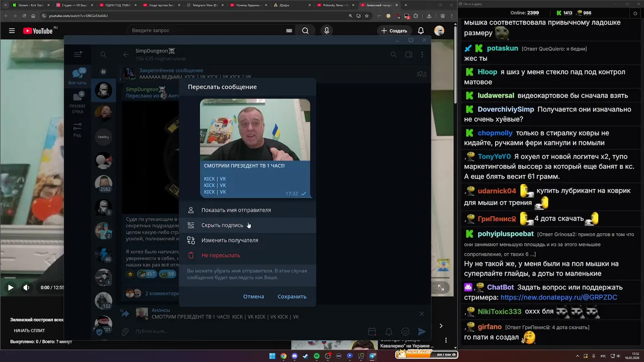Screen dimensions: 644x362
Task: Click 'НАЧАТЬ СПЛИТ' button
Action: click(29, 330)
